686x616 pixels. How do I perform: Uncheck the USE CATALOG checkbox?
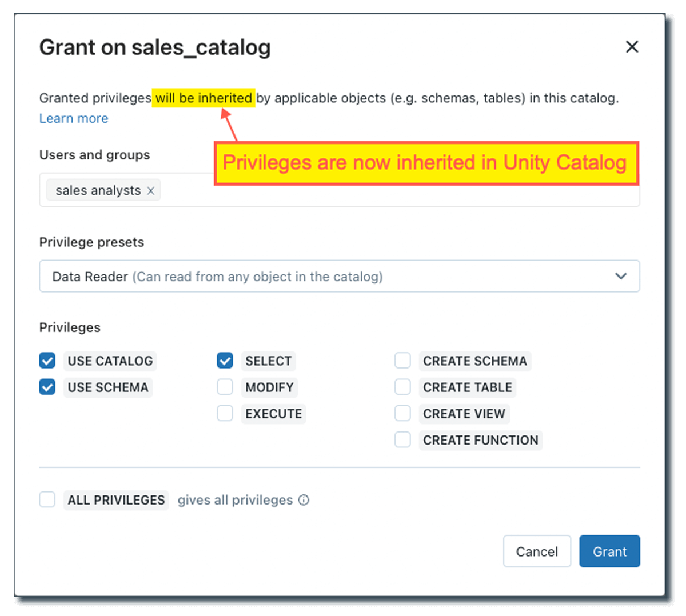(x=47, y=361)
